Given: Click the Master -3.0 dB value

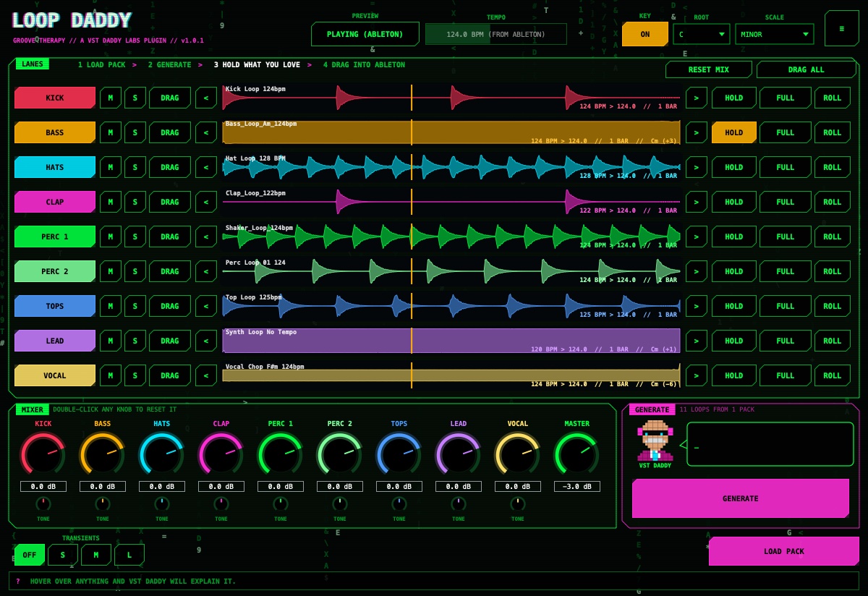Looking at the screenshot, I should pos(577,487).
